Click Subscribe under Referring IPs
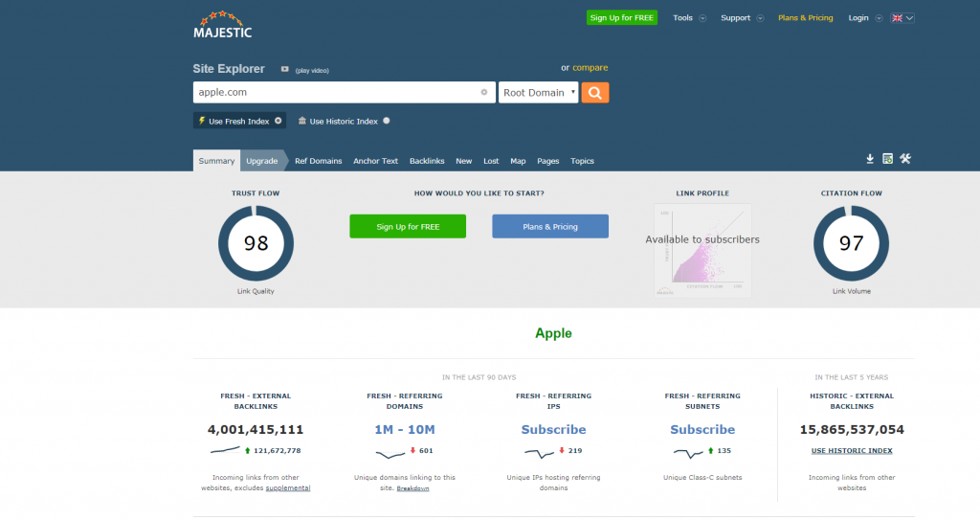This screenshot has width=980, height=520. point(554,429)
